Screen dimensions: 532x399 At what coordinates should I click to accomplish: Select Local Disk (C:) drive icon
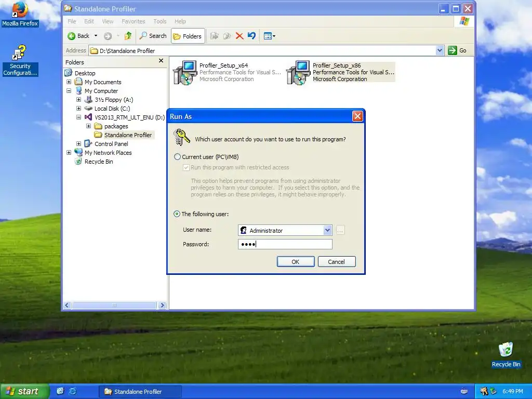pyautogui.click(x=88, y=108)
